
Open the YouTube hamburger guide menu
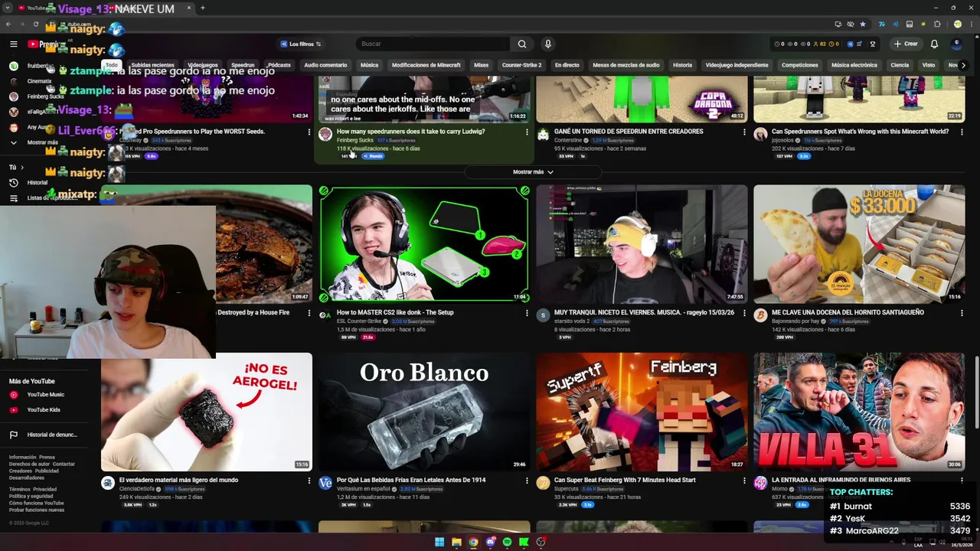tap(13, 44)
